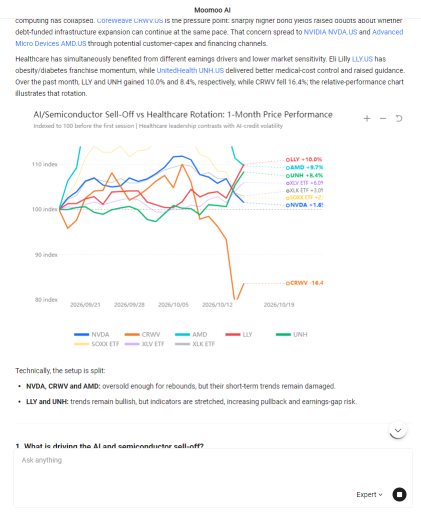
Task: Reset chart view with undo arrow icon
Action: coord(399,118)
